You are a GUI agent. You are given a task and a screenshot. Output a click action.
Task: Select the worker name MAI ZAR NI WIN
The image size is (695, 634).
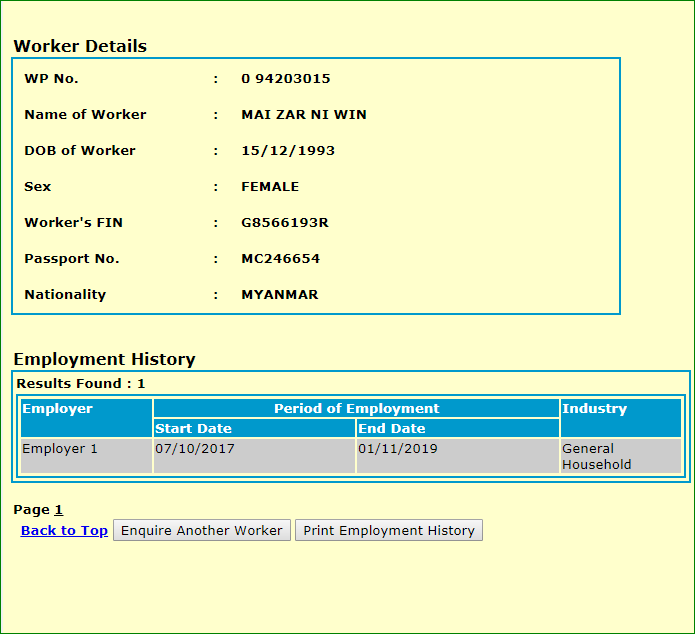[x=304, y=115]
